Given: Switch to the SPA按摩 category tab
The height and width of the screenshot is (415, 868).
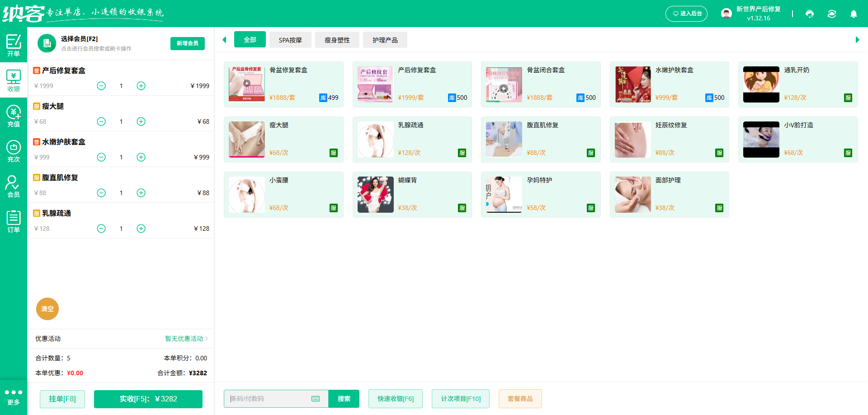Looking at the screenshot, I should [x=290, y=40].
